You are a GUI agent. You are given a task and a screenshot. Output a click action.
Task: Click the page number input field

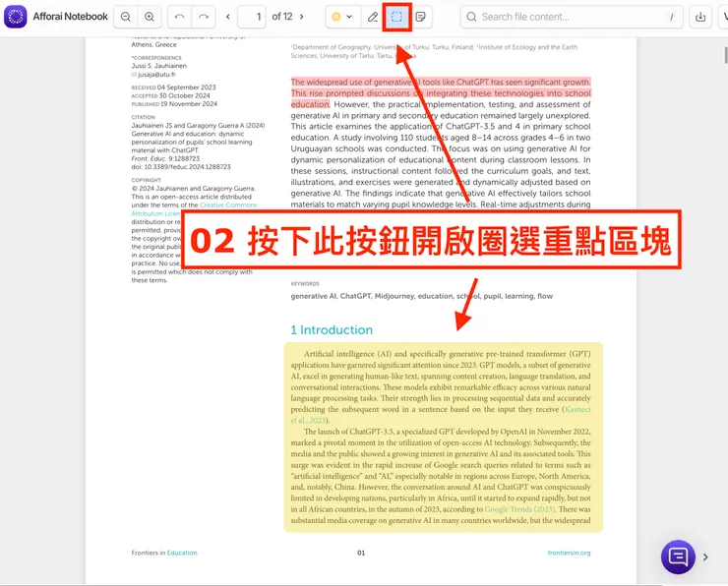[252, 17]
